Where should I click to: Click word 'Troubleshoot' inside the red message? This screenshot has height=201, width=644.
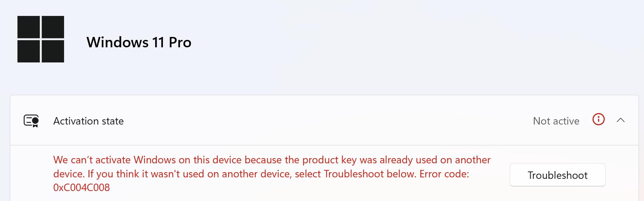[354, 174]
